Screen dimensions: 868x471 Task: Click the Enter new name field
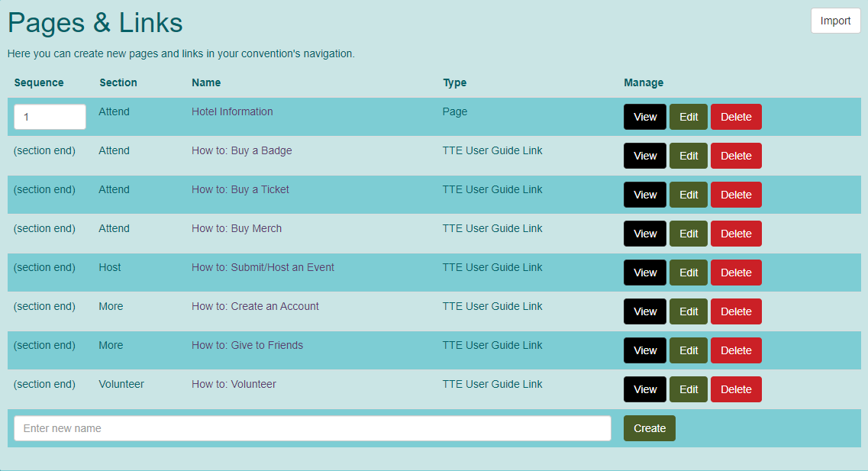coord(312,428)
